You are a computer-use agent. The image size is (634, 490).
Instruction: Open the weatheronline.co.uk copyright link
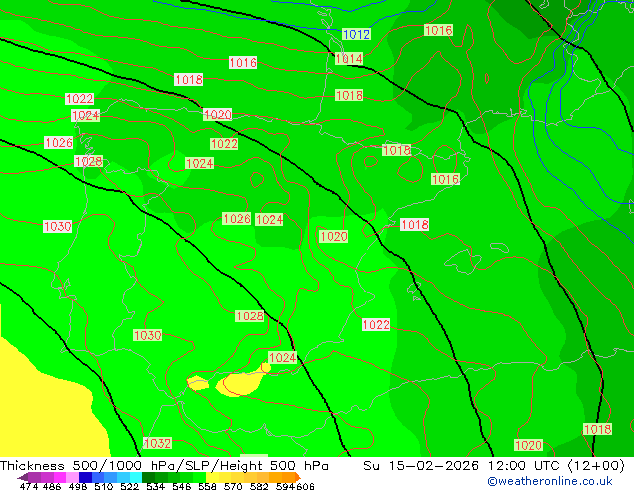pos(550,481)
